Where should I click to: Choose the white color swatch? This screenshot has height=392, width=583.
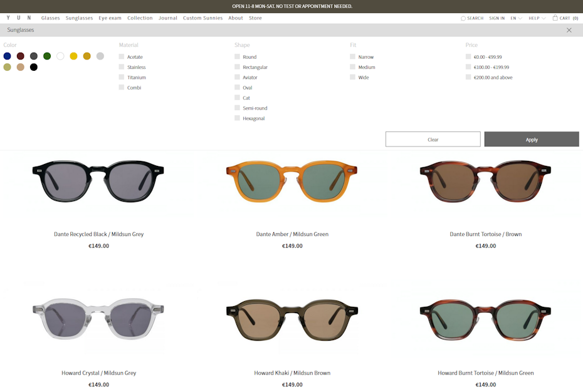pyautogui.click(x=60, y=56)
